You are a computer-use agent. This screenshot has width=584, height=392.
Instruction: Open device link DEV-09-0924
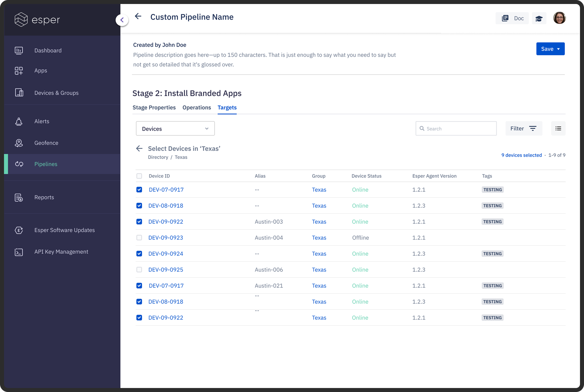[x=165, y=253]
